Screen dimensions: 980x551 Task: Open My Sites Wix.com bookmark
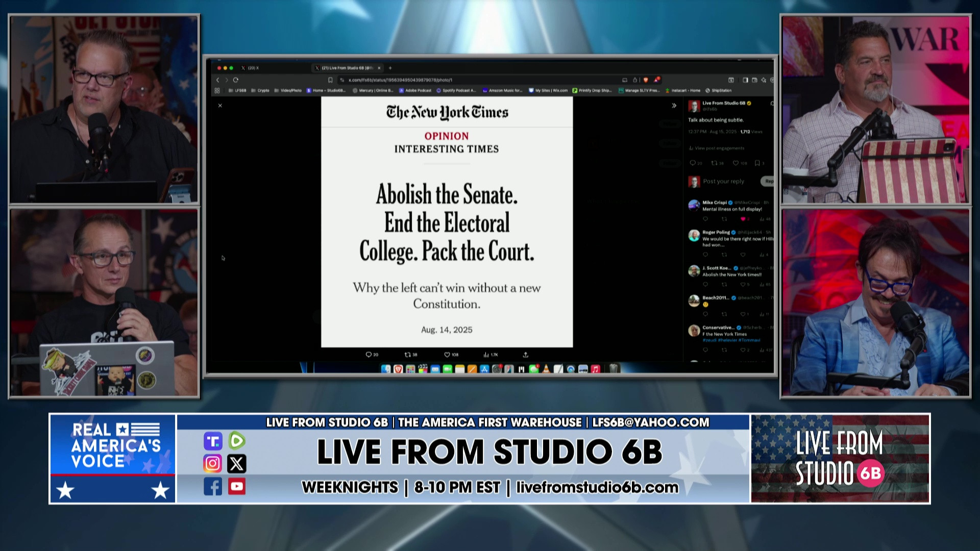[x=548, y=90]
